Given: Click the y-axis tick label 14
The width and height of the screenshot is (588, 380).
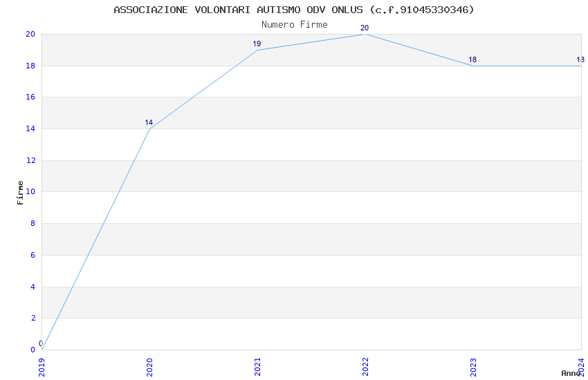Looking at the screenshot, I should [x=30, y=129].
